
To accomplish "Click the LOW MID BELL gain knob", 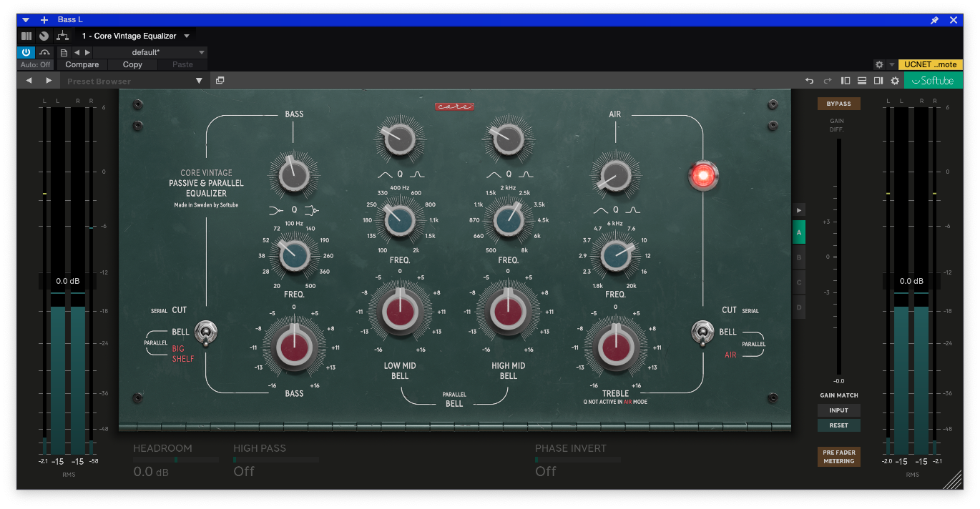I will pyautogui.click(x=400, y=311).
